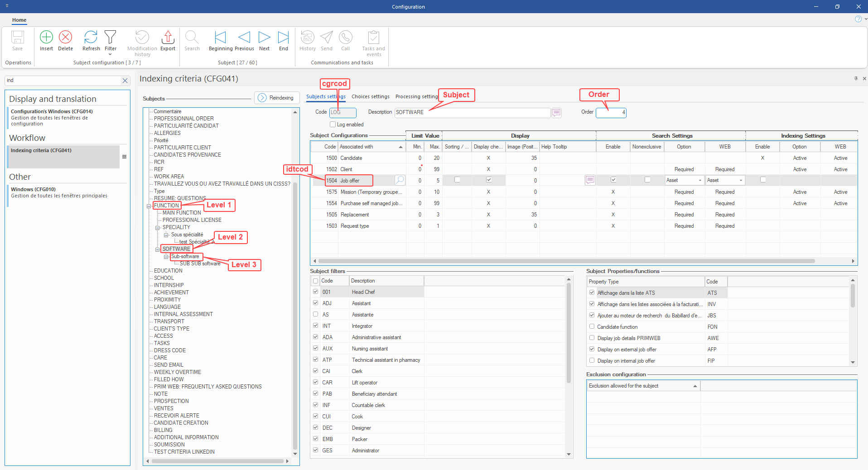Open the Option dropdown showing Asset
The height and width of the screenshot is (470, 868).
[x=700, y=180]
